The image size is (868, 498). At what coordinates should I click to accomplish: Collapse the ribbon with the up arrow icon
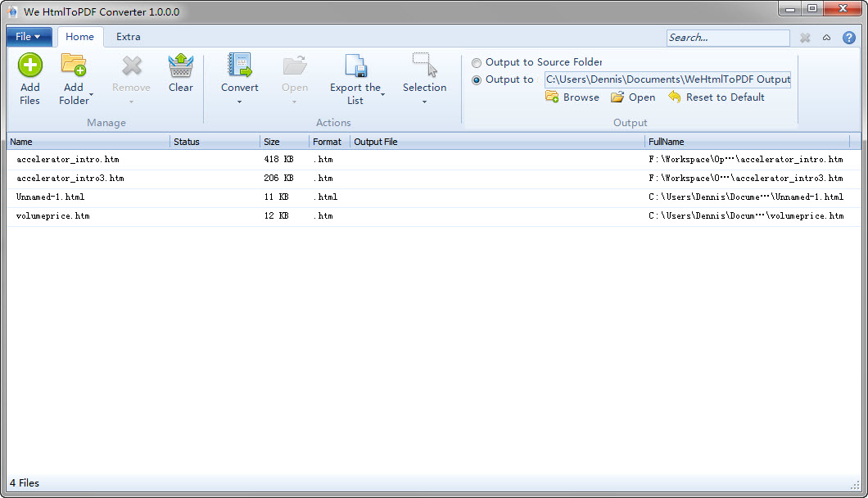pyautogui.click(x=826, y=38)
